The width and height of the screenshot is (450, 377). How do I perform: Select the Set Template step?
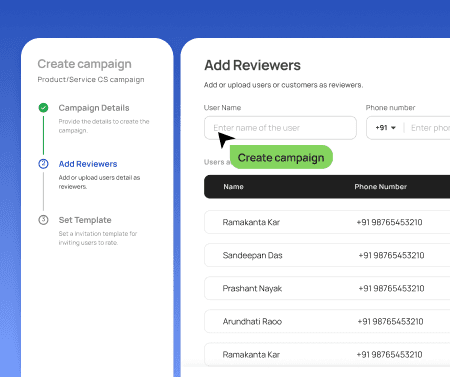point(85,220)
